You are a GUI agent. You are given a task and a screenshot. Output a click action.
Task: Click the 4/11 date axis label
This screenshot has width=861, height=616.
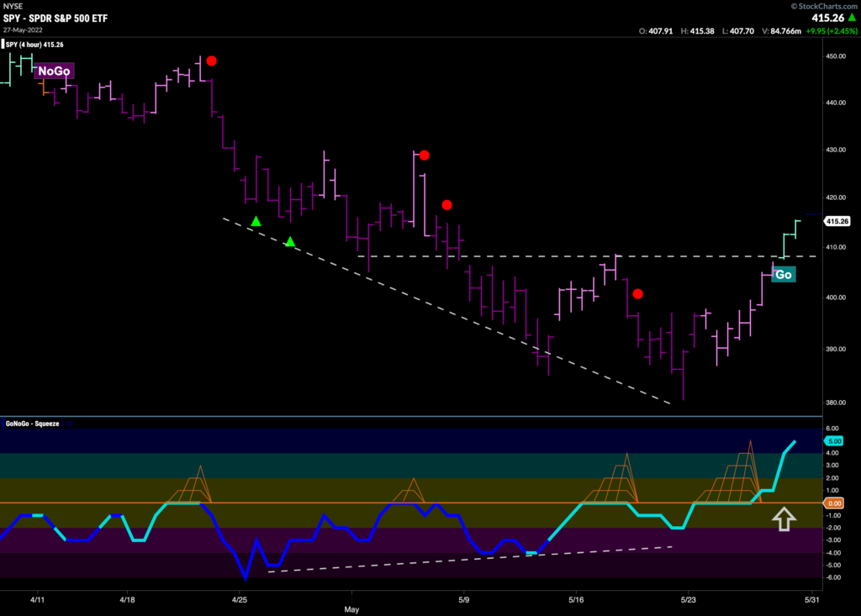(37, 599)
